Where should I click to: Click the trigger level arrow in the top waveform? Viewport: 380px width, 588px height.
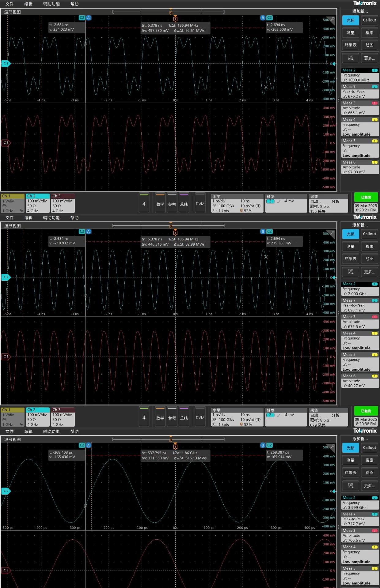[334, 64]
